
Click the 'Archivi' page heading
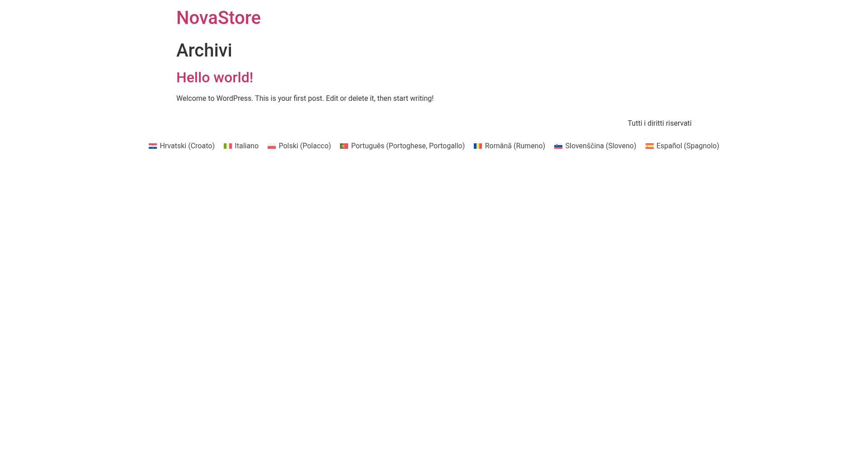pyautogui.click(x=204, y=50)
